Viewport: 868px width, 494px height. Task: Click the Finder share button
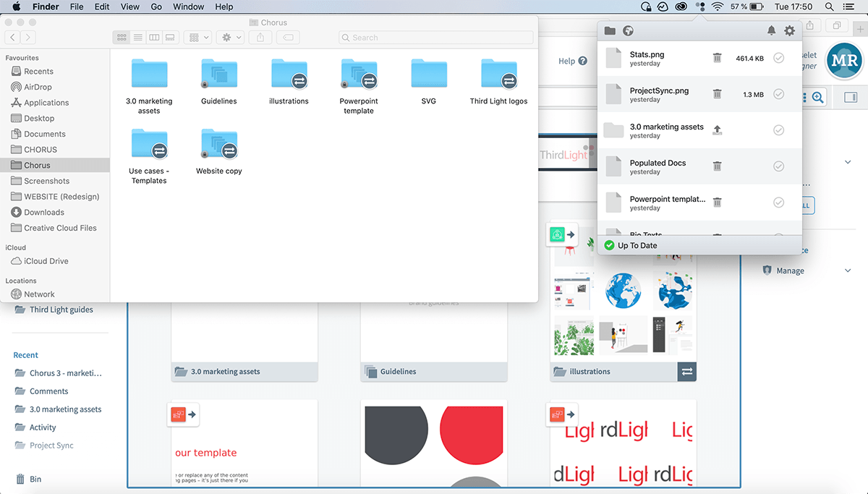coord(260,37)
